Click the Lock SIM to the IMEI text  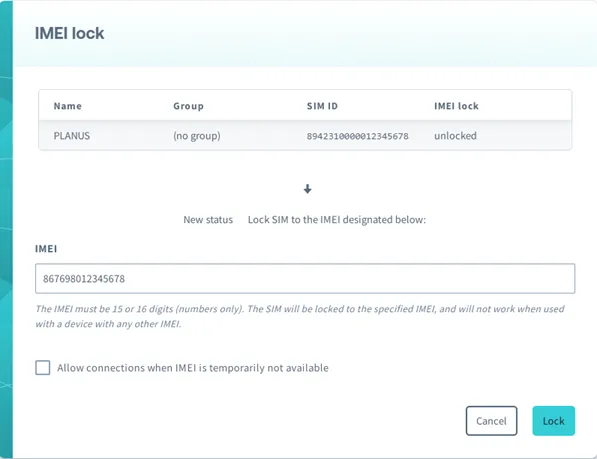[x=337, y=220]
